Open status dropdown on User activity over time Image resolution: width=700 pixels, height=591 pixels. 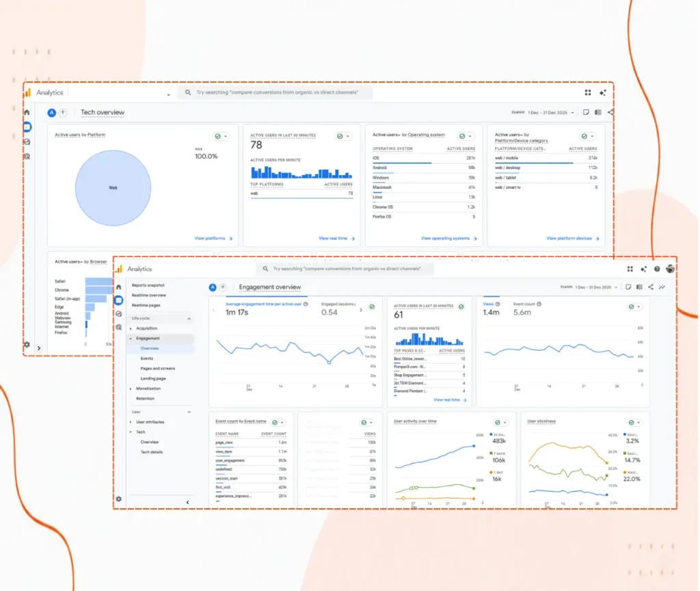coord(501,422)
